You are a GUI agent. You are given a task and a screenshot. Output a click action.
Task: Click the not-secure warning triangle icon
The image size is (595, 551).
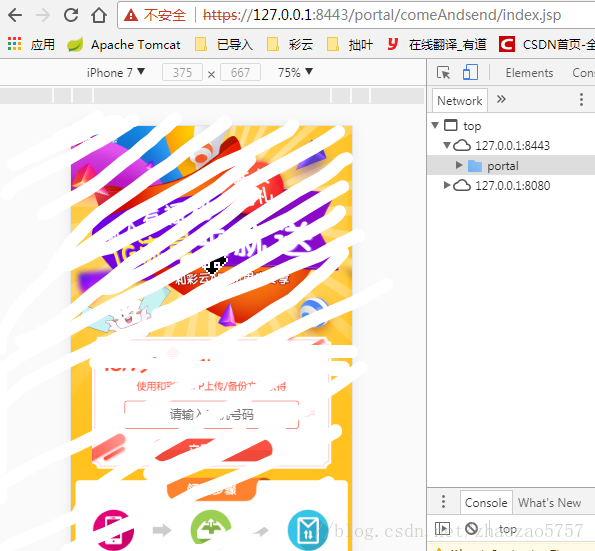(x=131, y=15)
